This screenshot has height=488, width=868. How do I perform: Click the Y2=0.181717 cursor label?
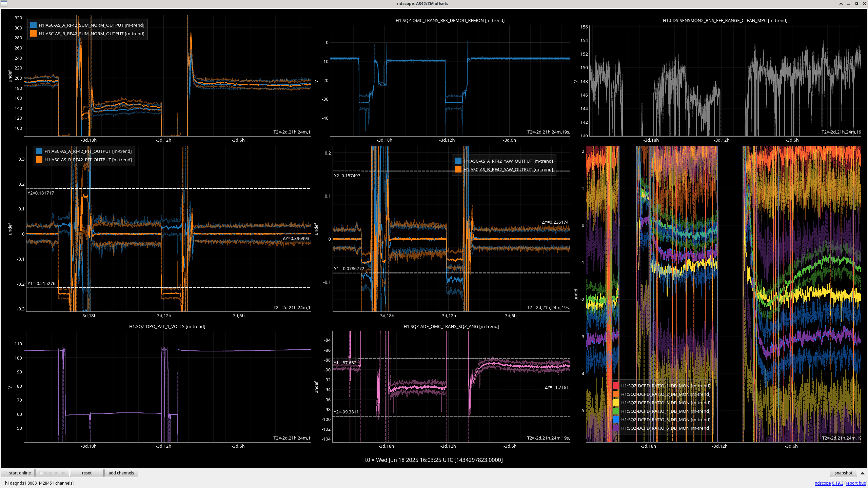(41, 193)
